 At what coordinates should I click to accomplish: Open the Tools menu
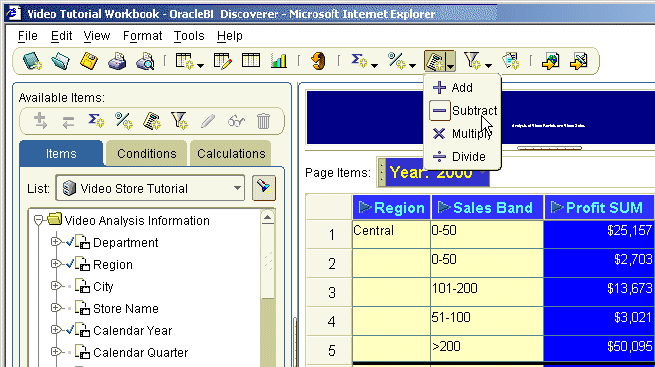tap(189, 36)
